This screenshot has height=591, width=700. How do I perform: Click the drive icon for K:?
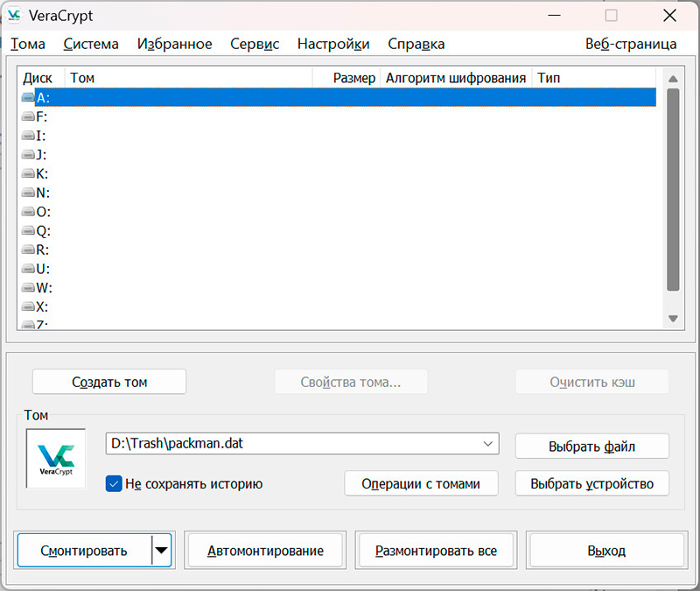click(28, 174)
